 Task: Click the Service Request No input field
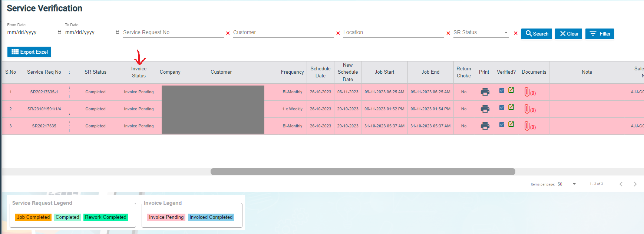pyautogui.click(x=173, y=33)
